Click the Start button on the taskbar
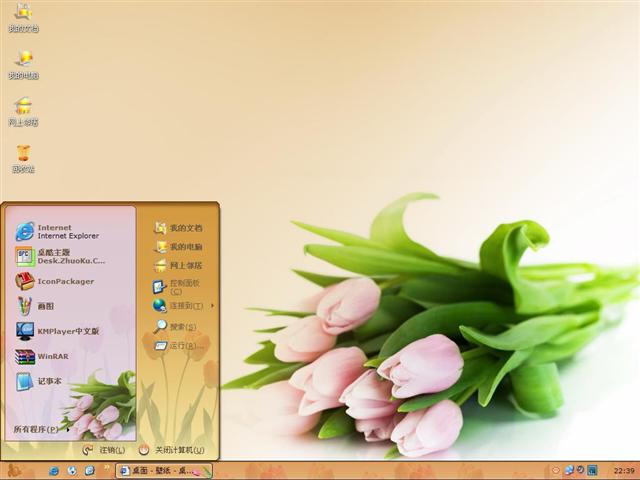Viewport: 640px width, 480px height. (16, 471)
